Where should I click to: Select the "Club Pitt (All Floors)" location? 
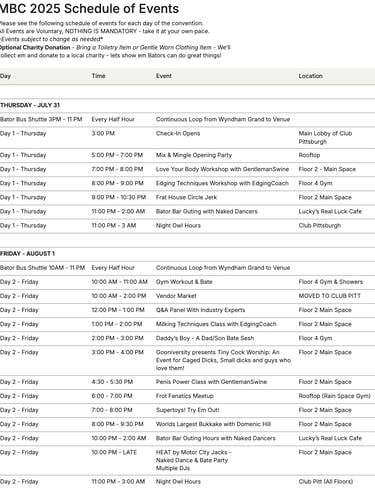click(x=326, y=481)
